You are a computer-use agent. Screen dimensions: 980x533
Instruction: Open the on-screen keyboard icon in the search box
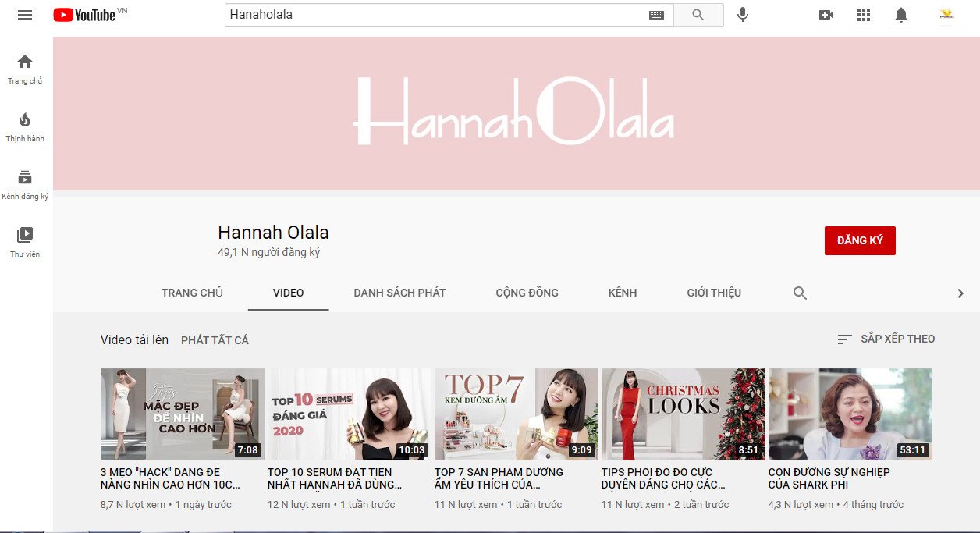[x=656, y=15]
